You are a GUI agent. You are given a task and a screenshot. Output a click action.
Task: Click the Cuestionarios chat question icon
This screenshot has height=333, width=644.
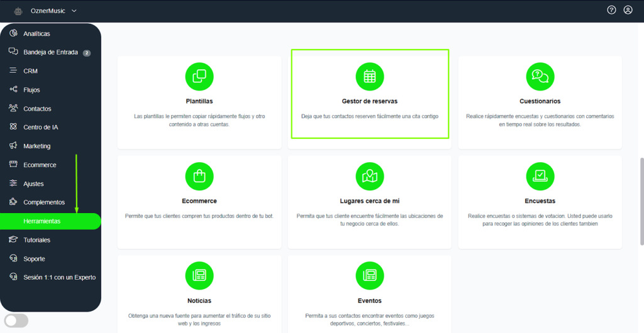tap(540, 77)
